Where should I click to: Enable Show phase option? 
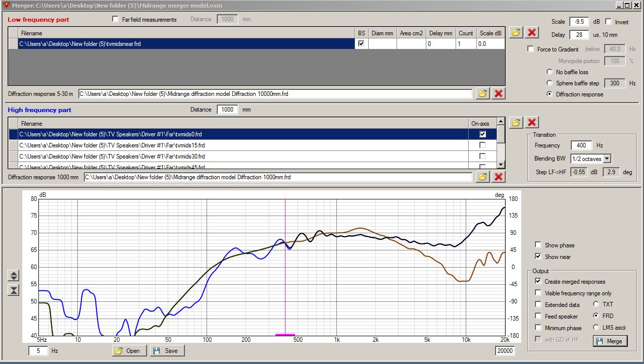[x=538, y=245]
